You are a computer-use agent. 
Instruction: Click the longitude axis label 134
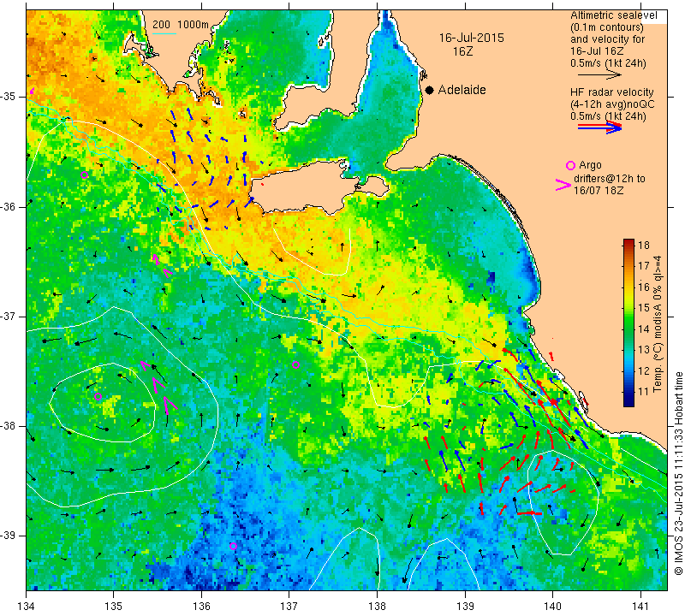click(x=27, y=607)
